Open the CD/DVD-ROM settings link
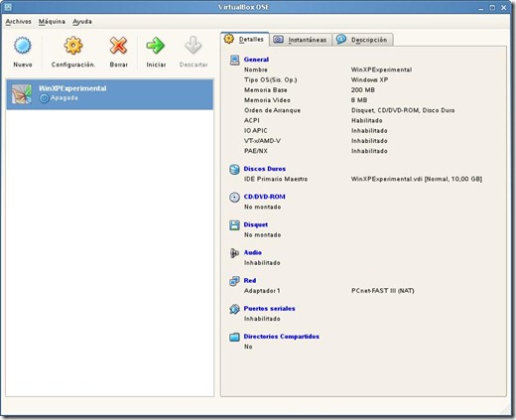Screen dimensions: 516x420 pos(264,197)
